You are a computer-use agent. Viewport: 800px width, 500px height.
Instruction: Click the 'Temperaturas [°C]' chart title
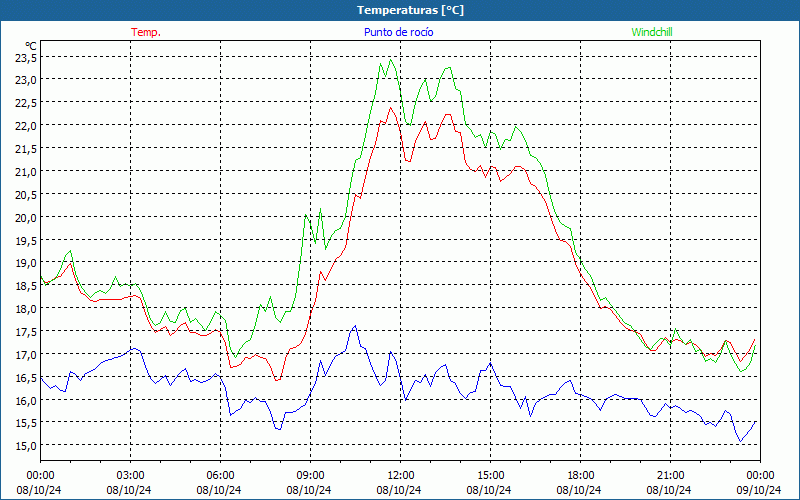click(x=411, y=10)
